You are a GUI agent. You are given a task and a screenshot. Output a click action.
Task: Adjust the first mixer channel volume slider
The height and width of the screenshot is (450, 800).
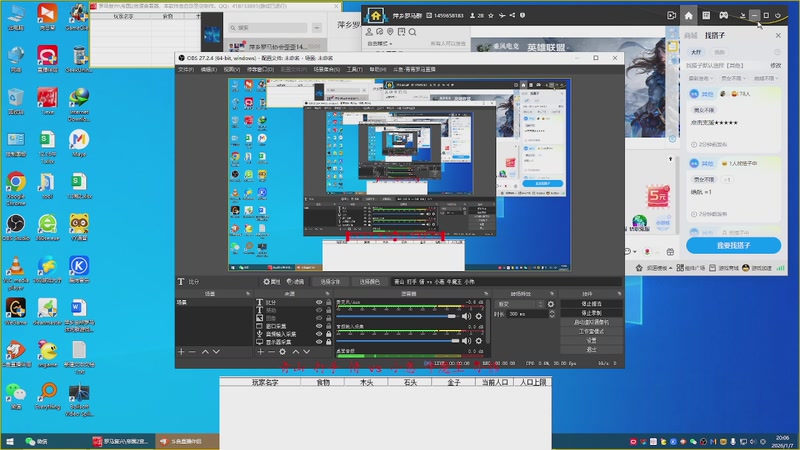[x=397, y=316]
